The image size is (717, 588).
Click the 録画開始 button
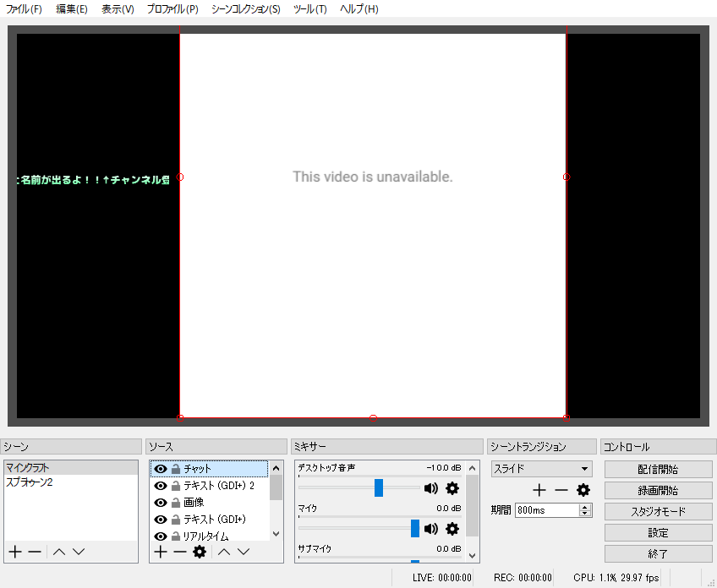[658, 490]
